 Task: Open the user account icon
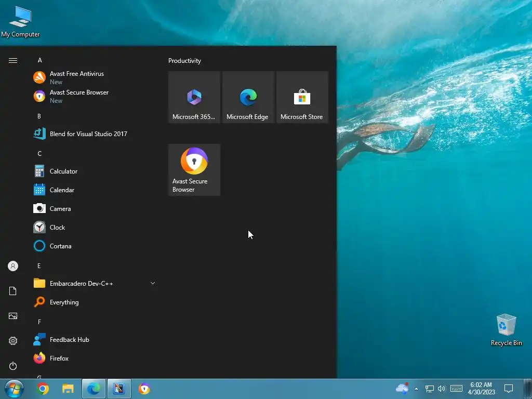pos(13,266)
